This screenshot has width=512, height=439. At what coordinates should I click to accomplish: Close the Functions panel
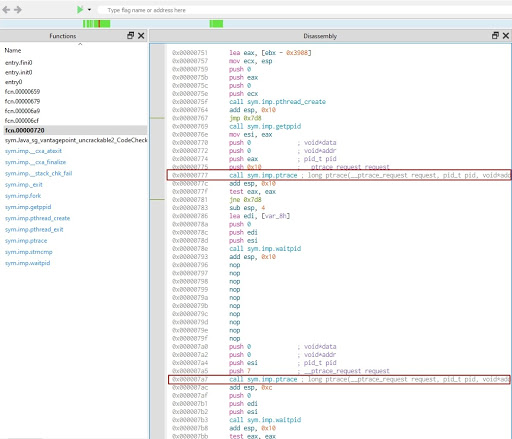point(141,35)
